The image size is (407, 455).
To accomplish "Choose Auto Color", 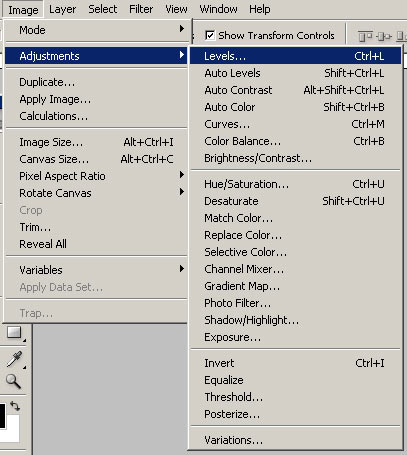I will [295, 107].
